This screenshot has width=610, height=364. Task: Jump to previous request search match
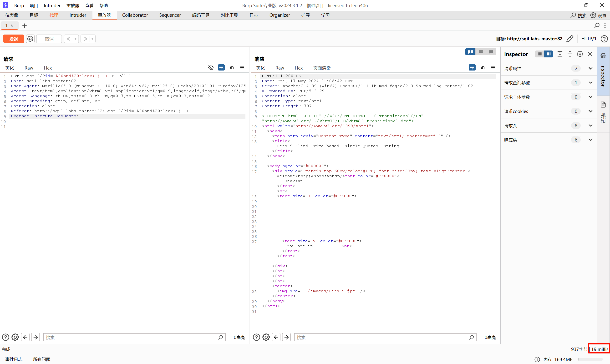(25, 337)
